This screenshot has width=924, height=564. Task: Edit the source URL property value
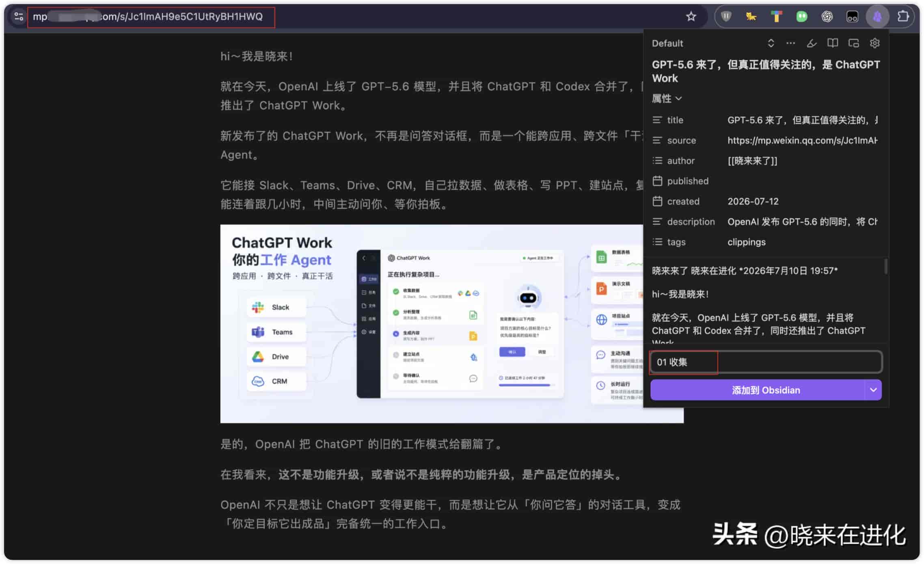pos(803,140)
